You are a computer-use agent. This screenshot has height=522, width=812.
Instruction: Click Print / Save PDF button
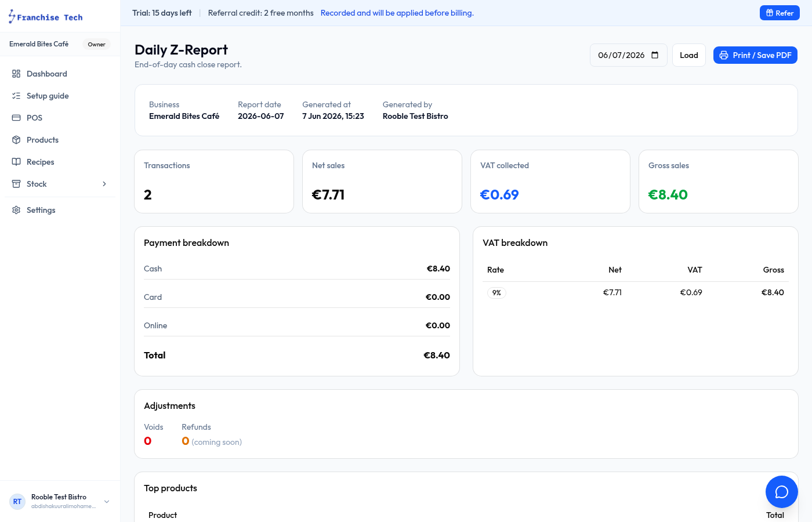tap(755, 55)
